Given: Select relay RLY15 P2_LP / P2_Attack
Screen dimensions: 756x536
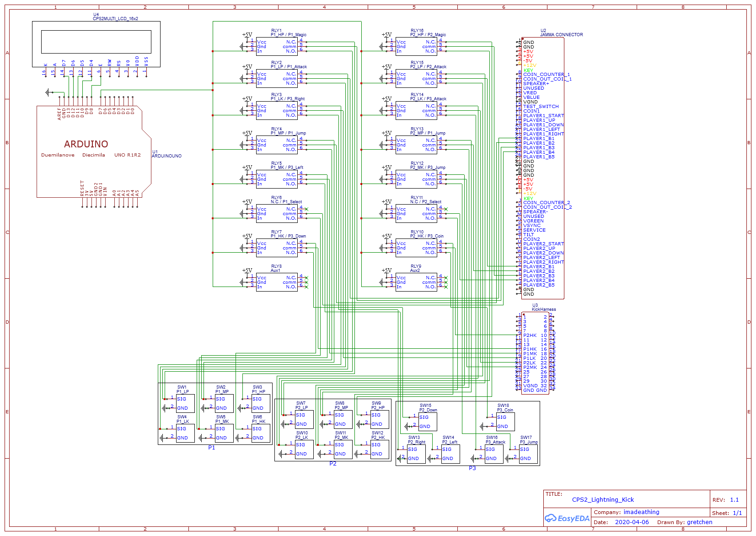Looking at the screenshot, I should click(416, 78).
